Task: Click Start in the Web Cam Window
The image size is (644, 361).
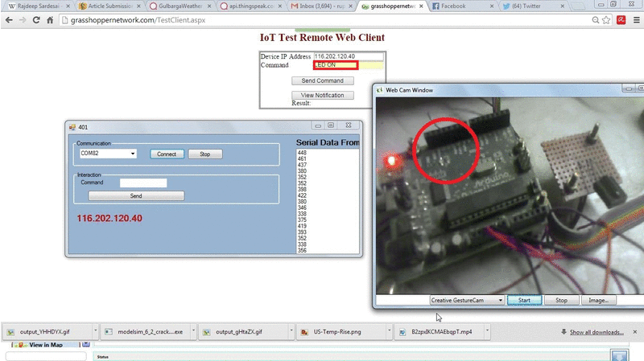Action: [x=523, y=300]
